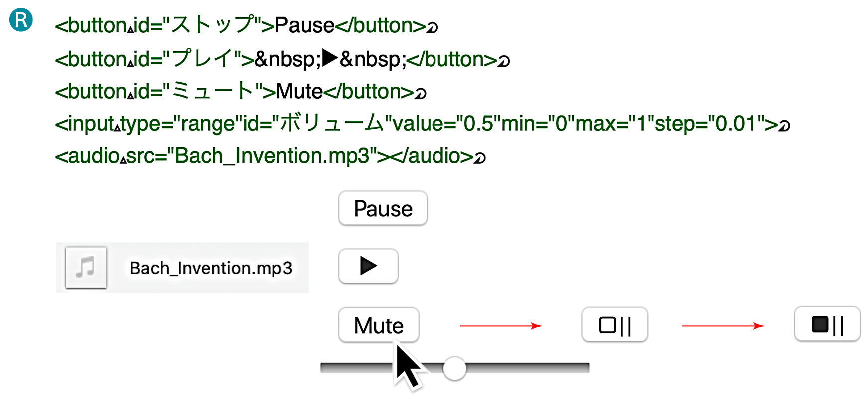Toggle sound with the Mute button
Screen dimensions: 868x399
click(x=379, y=325)
